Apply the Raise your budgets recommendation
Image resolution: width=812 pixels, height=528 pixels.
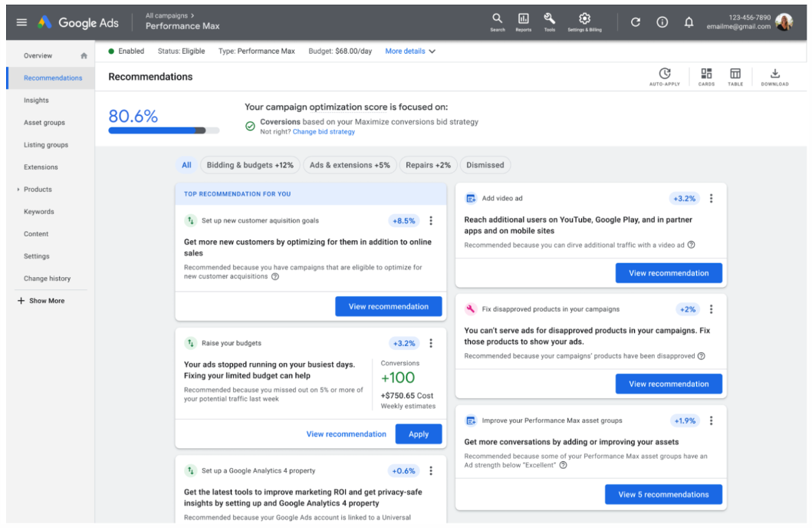pyautogui.click(x=419, y=434)
